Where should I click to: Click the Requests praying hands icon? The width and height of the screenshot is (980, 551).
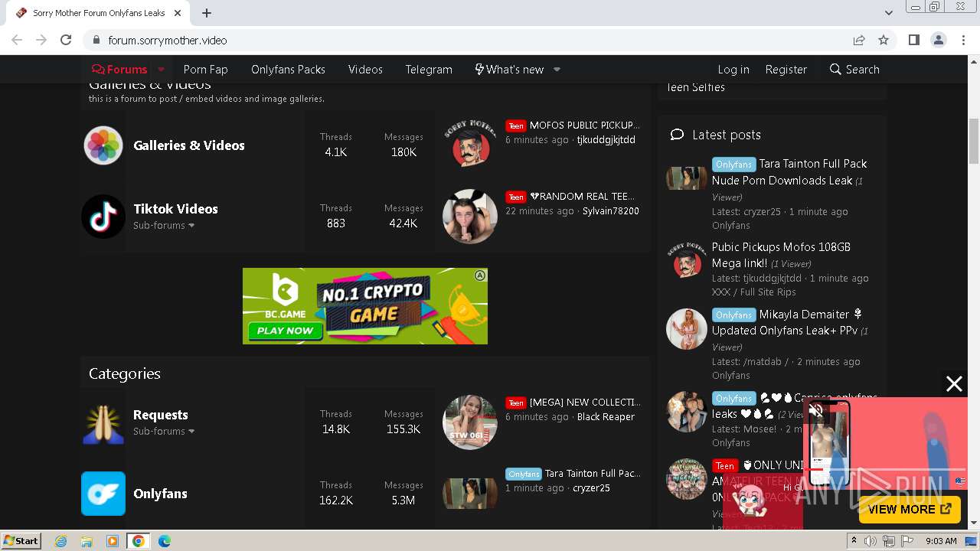tap(103, 422)
